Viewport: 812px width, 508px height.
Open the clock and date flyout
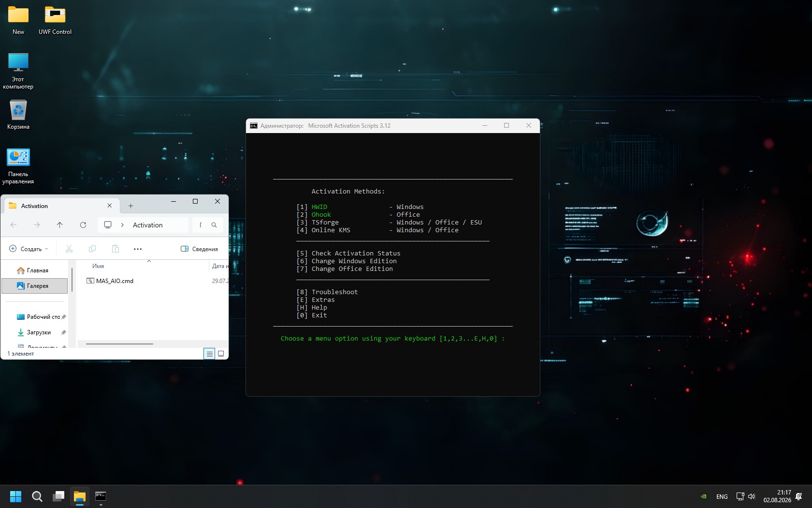click(x=777, y=496)
